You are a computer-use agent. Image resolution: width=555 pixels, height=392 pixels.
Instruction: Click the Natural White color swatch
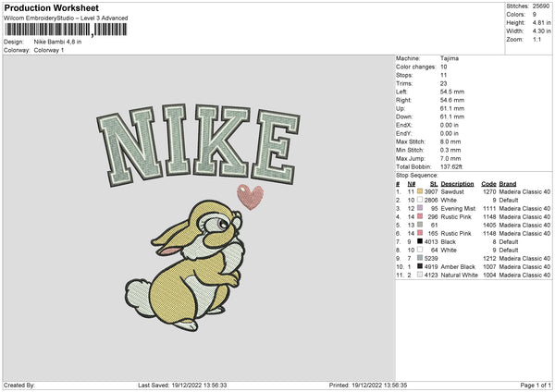click(x=421, y=275)
